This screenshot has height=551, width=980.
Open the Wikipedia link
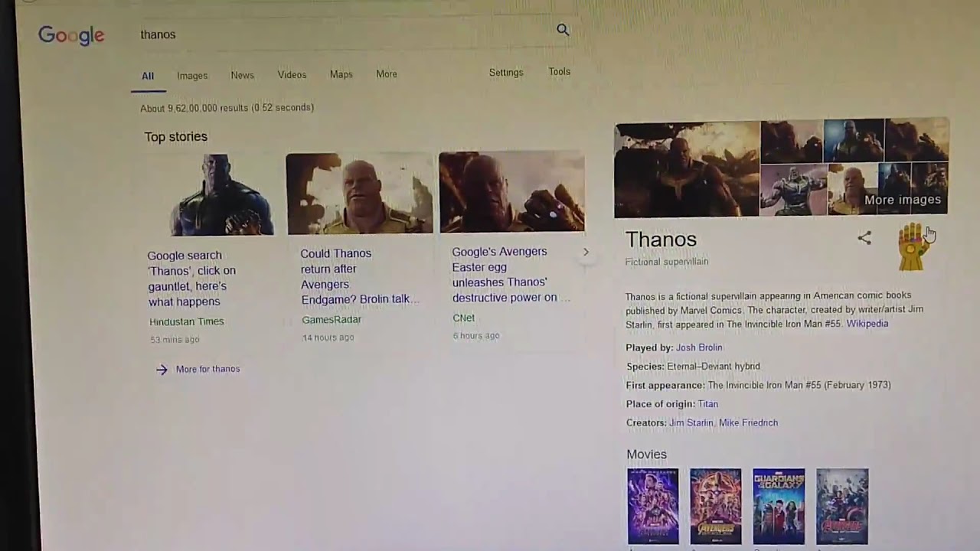pyautogui.click(x=867, y=324)
